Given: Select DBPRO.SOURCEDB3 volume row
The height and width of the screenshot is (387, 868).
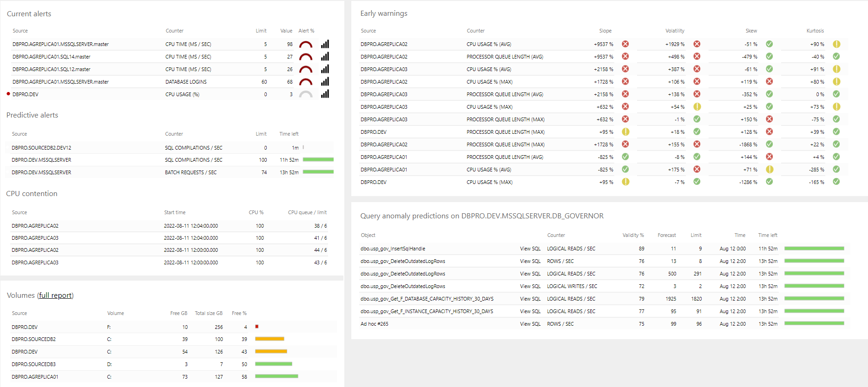Looking at the screenshot, I should click(172, 364).
